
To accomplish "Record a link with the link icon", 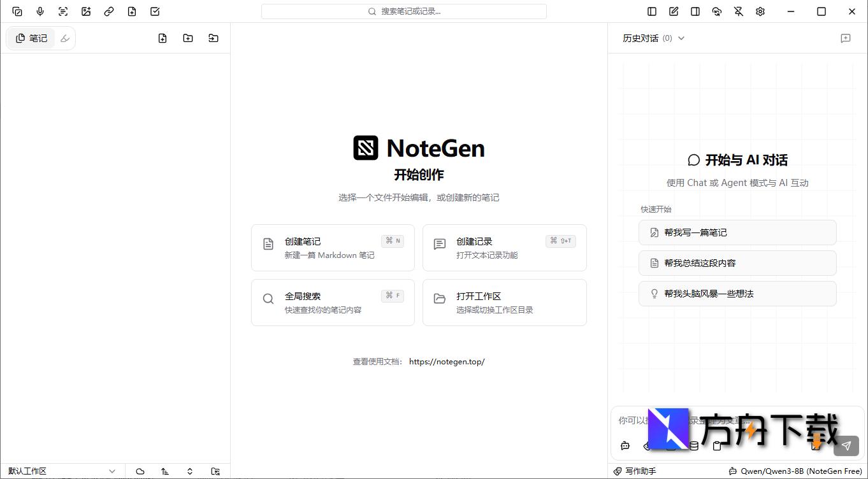I will [x=109, y=11].
